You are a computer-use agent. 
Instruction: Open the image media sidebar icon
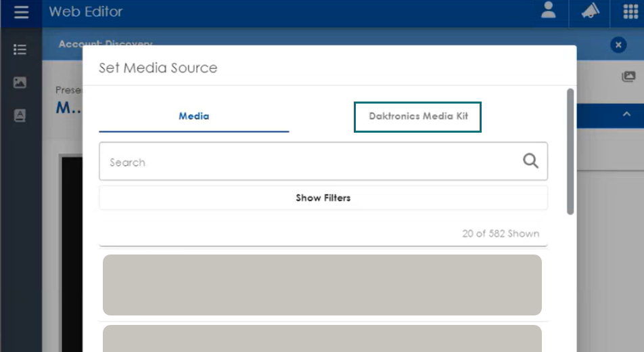pos(20,82)
